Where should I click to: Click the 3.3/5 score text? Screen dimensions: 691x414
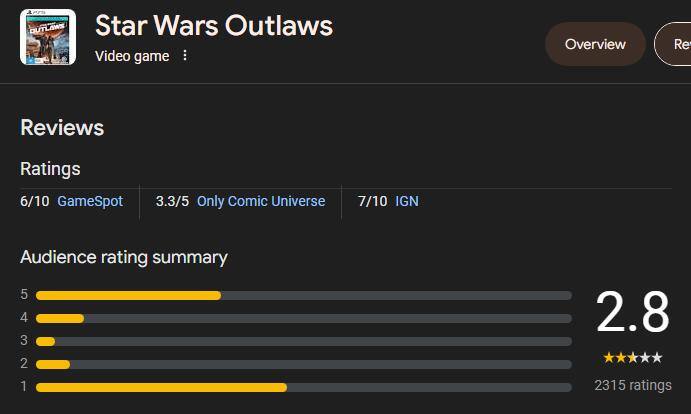point(172,201)
